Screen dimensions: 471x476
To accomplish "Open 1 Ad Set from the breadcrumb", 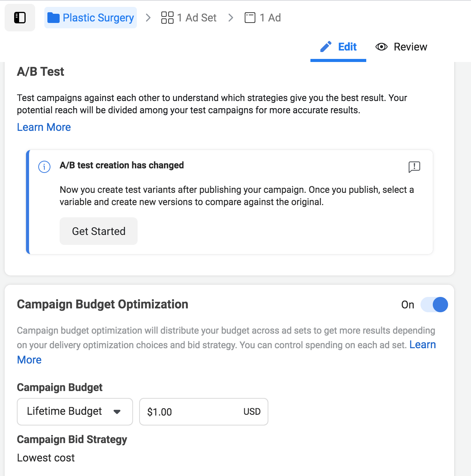I will click(197, 18).
